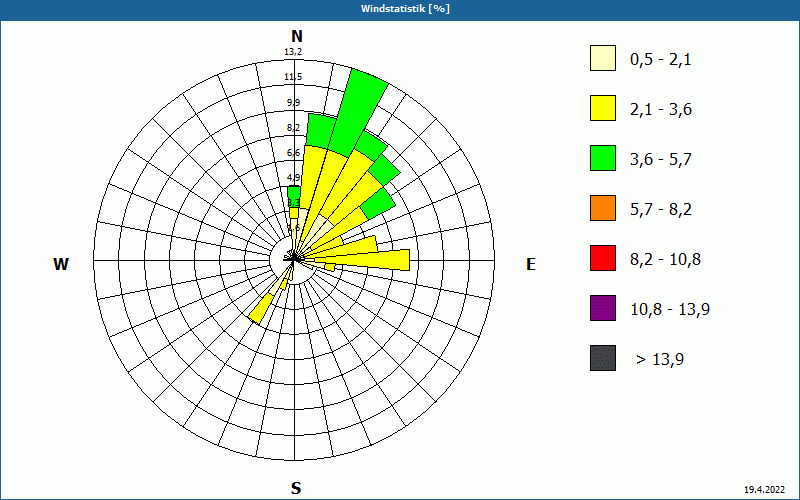
Task: Click the E compass label
Action: (531, 264)
